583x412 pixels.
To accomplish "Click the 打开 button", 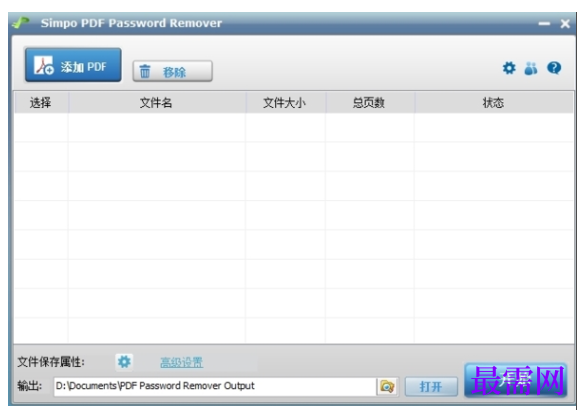I will click(x=431, y=387).
